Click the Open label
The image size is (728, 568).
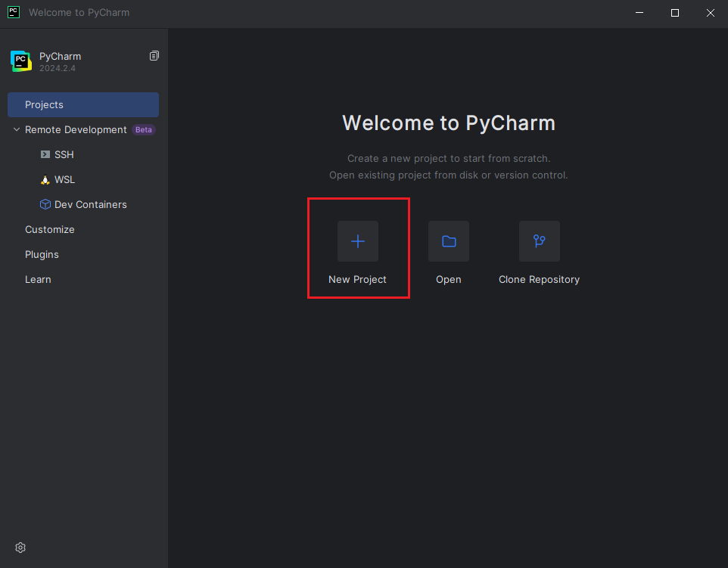click(449, 279)
